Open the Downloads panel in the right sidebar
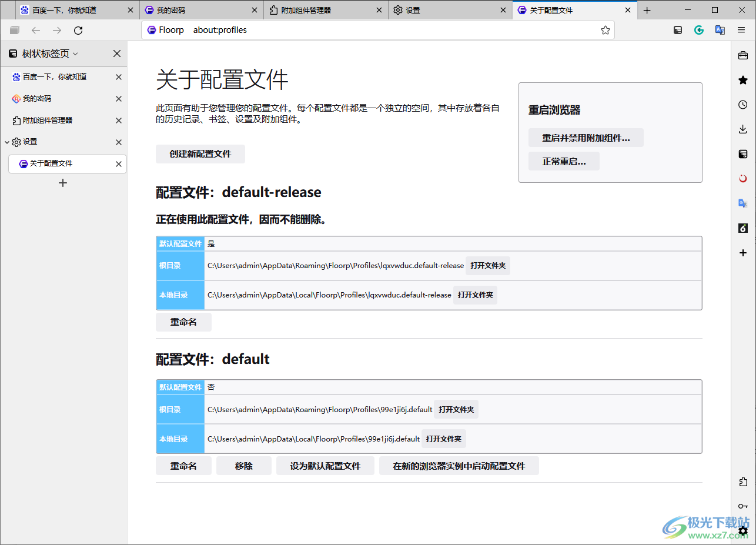The width and height of the screenshot is (756, 545). [x=742, y=129]
